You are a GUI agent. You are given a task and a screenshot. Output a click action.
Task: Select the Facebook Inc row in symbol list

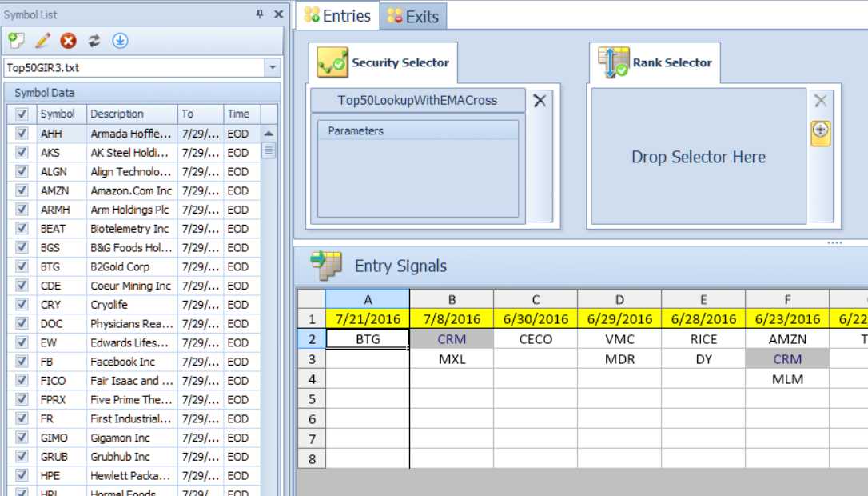133,362
